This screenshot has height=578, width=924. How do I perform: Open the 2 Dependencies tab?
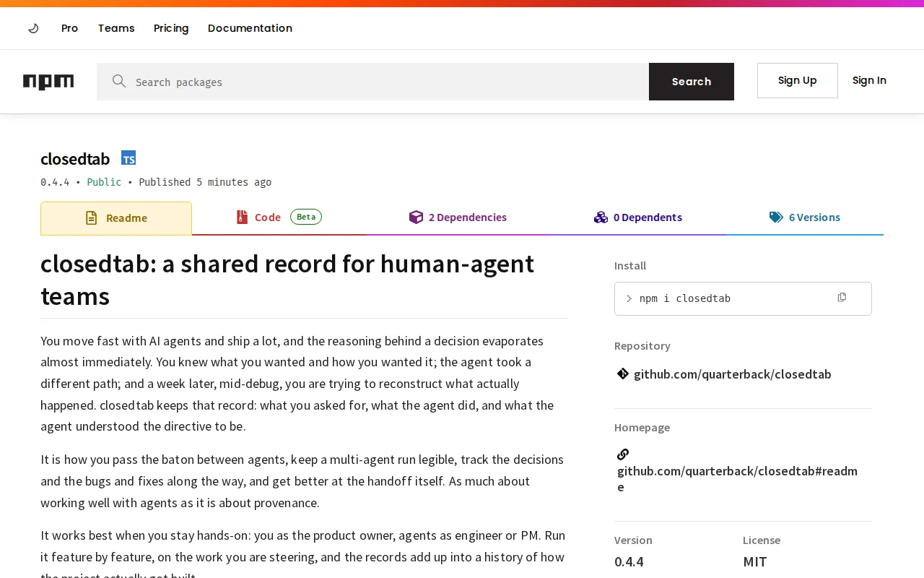point(458,217)
